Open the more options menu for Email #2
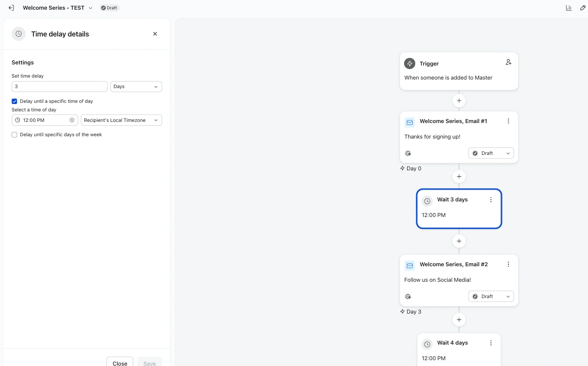 508,264
